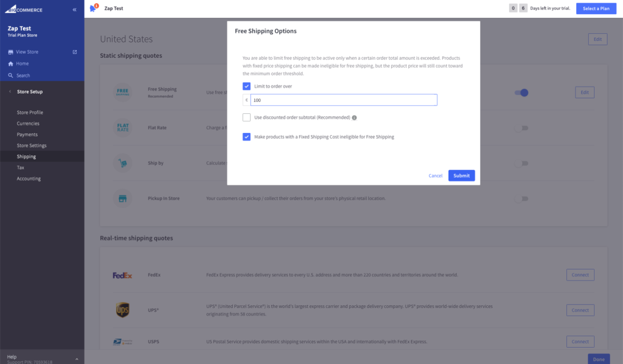Toggle the Free Shipping switch off
This screenshot has width=623, height=364.
(x=521, y=92)
